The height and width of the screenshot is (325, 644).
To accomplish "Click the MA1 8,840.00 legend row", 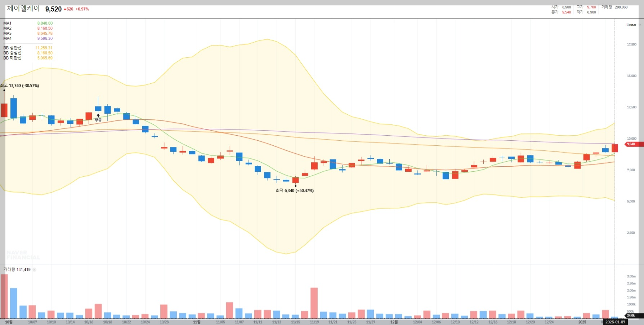I will tap(28, 23).
